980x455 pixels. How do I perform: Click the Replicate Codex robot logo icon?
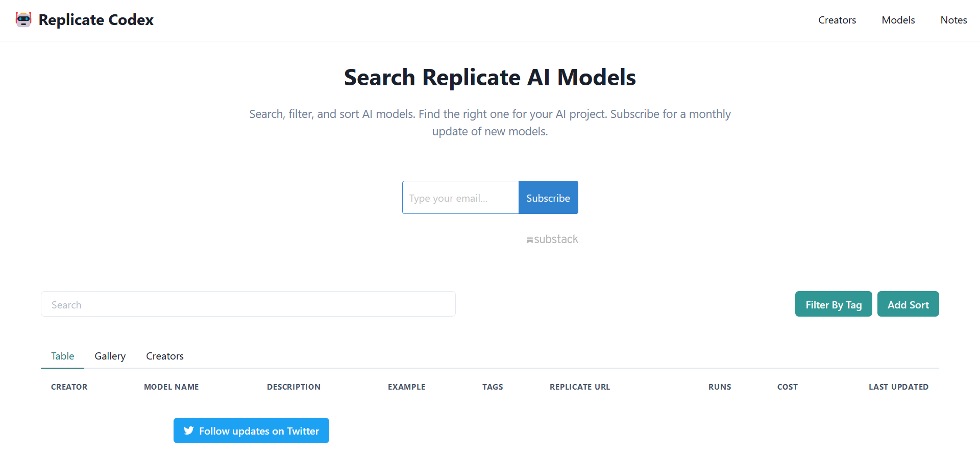point(23,19)
